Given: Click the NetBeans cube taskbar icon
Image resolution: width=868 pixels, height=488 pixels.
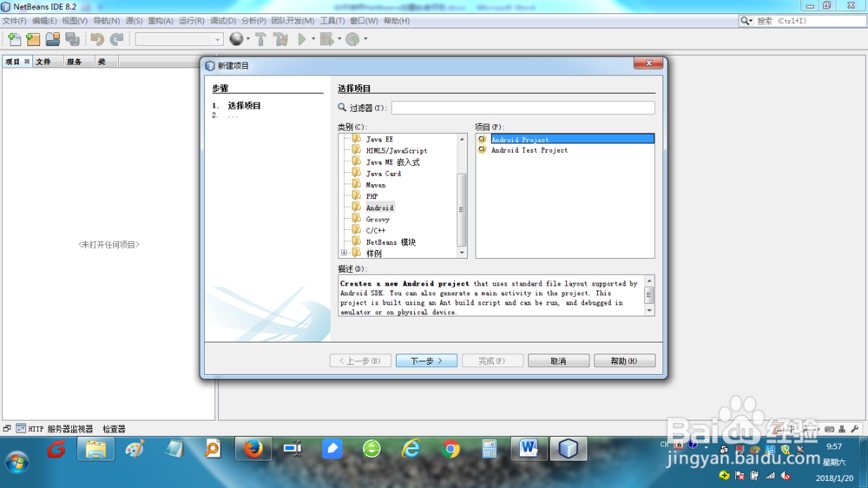Looking at the screenshot, I should tap(569, 449).
